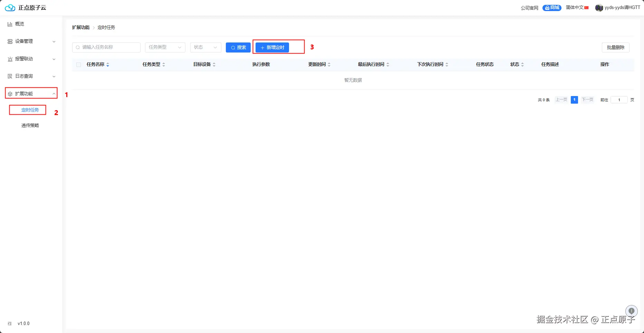Sort by the 状态 column arrows beside 任务描述
The image size is (644, 333).
coord(522,65)
